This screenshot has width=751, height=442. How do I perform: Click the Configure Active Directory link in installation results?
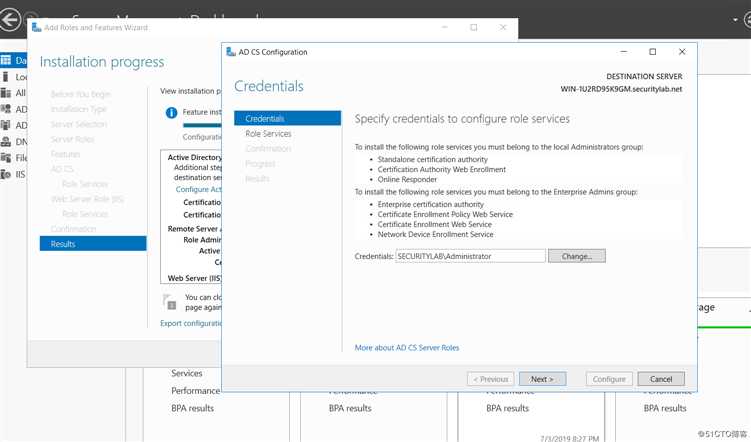[x=198, y=189]
